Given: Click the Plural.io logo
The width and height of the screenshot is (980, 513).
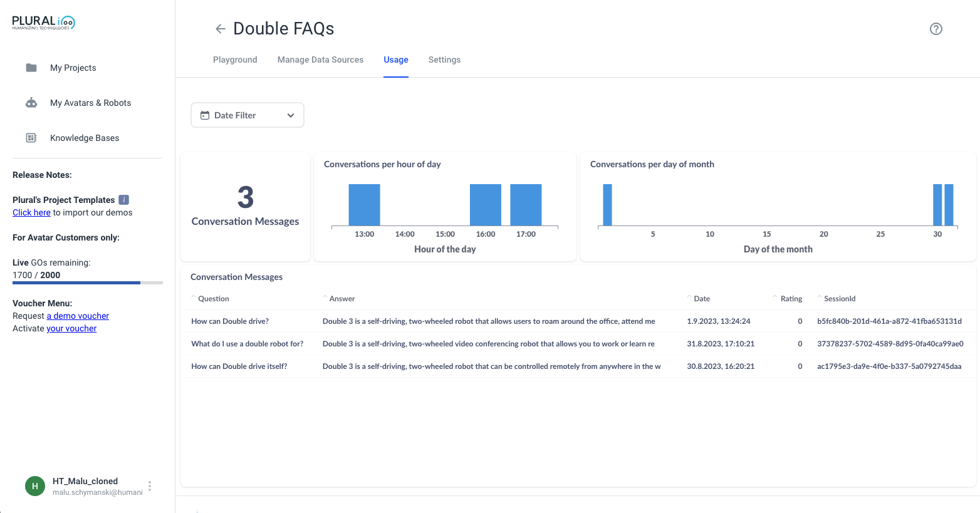Looking at the screenshot, I should point(44,23).
